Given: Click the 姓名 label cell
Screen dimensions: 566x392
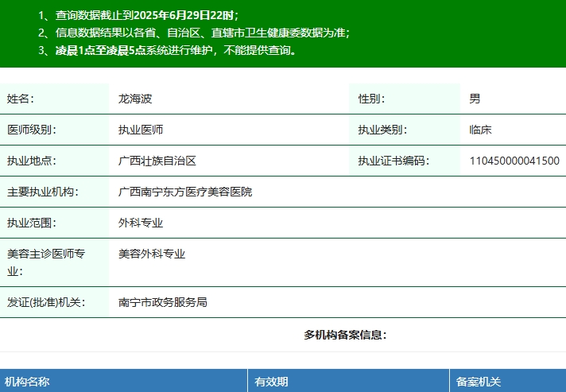Looking at the screenshot, I should 54,99.
